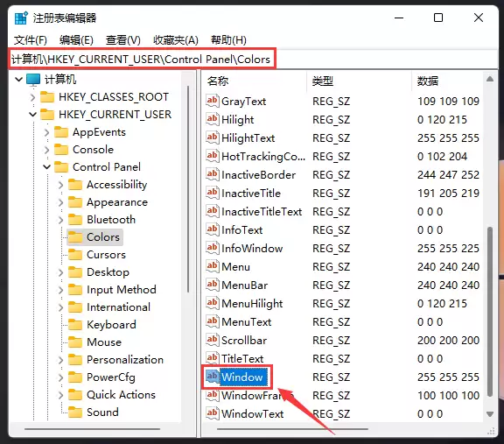The image size is (504, 444).
Task: Expand the Bluetooth key
Action: coord(60,220)
